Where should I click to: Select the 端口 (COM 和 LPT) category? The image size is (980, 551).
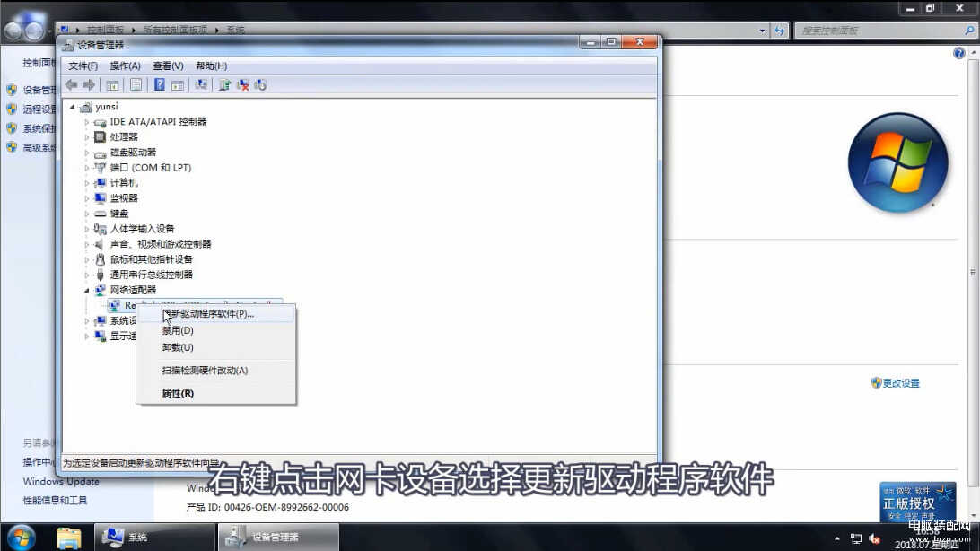[151, 168]
